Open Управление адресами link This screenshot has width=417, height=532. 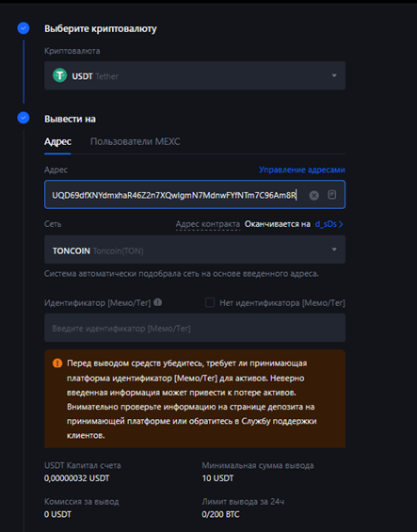click(302, 169)
